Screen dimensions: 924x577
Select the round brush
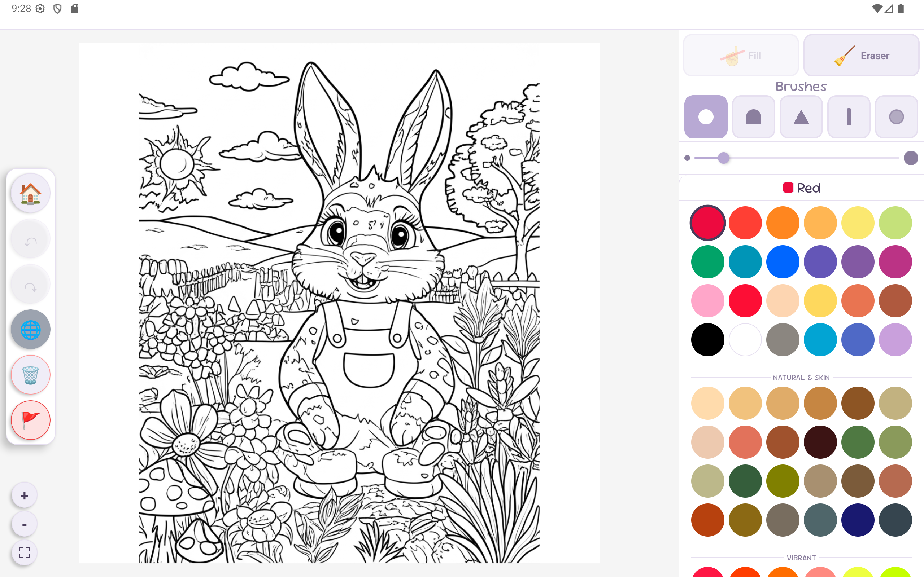click(706, 117)
